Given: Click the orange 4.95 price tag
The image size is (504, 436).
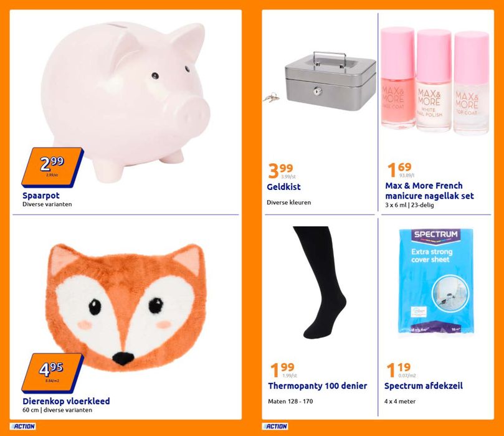Looking at the screenshot, I should (x=52, y=373).
